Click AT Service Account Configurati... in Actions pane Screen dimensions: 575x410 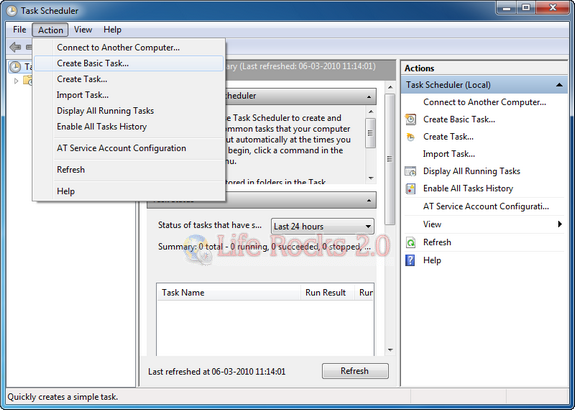(x=486, y=206)
